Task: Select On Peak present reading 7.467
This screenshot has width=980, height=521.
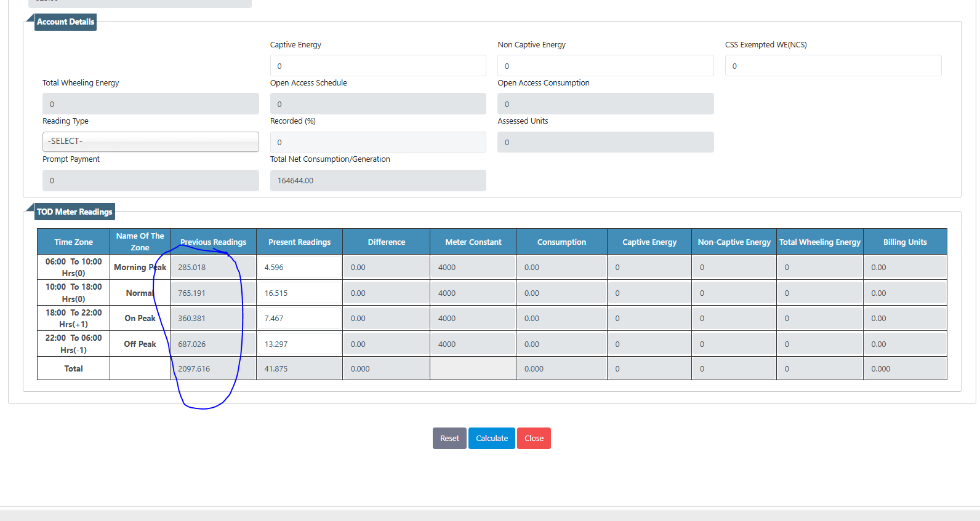Action: coord(299,319)
